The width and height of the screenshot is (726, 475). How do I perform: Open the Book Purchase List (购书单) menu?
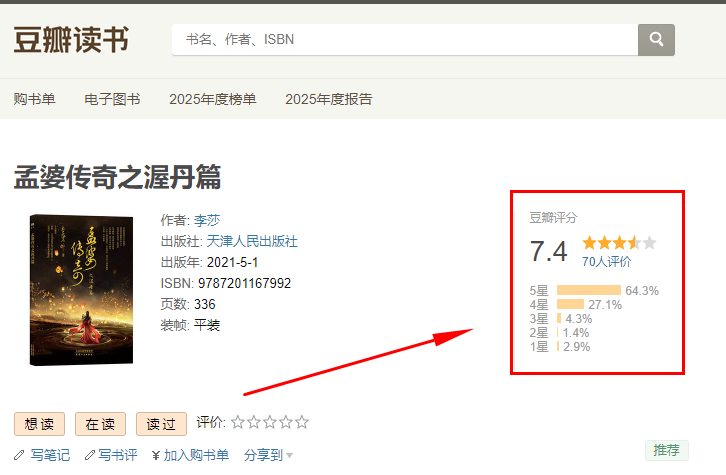35,99
